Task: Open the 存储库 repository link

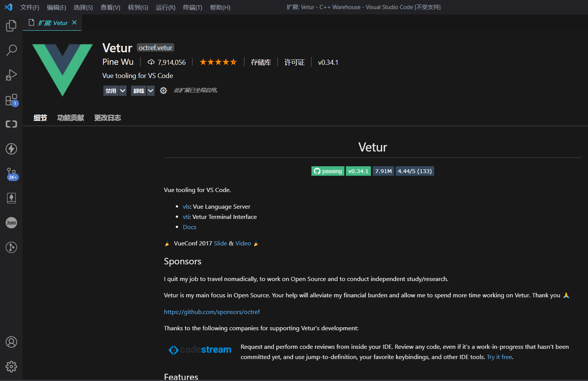Action: pos(261,62)
